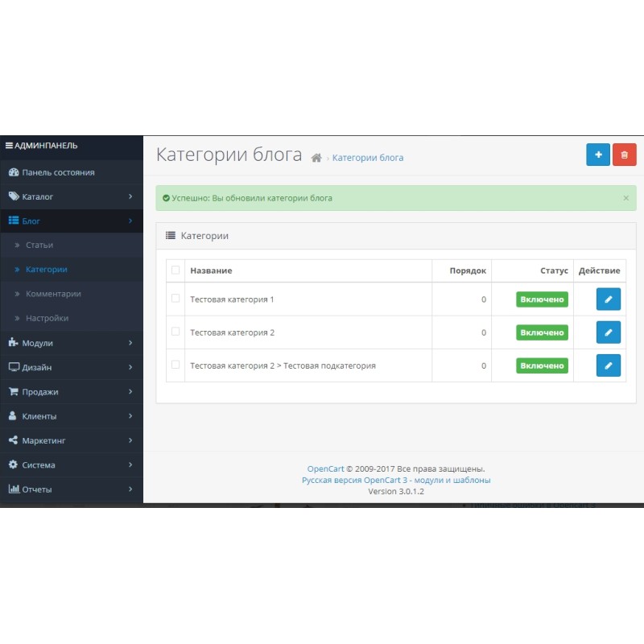Image resolution: width=644 pixels, height=644 pixels.
Task: Tick the select-all checkbox in table header
Action: coord(175,270)
